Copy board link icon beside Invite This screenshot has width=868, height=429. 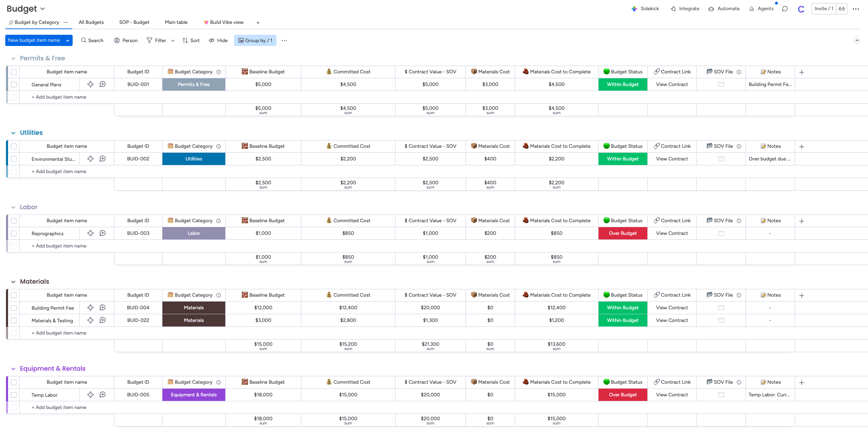coord(842,9)
